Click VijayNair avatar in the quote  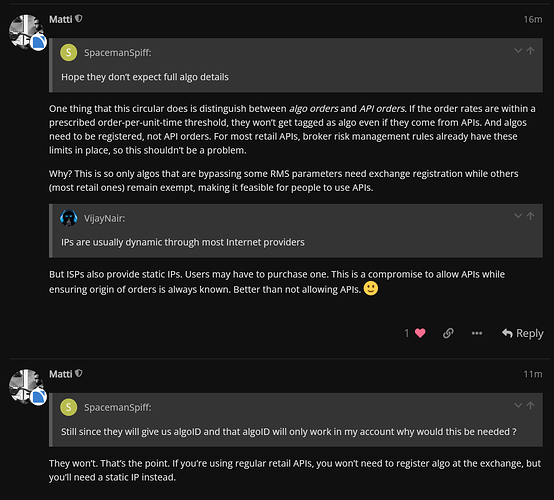69,218
